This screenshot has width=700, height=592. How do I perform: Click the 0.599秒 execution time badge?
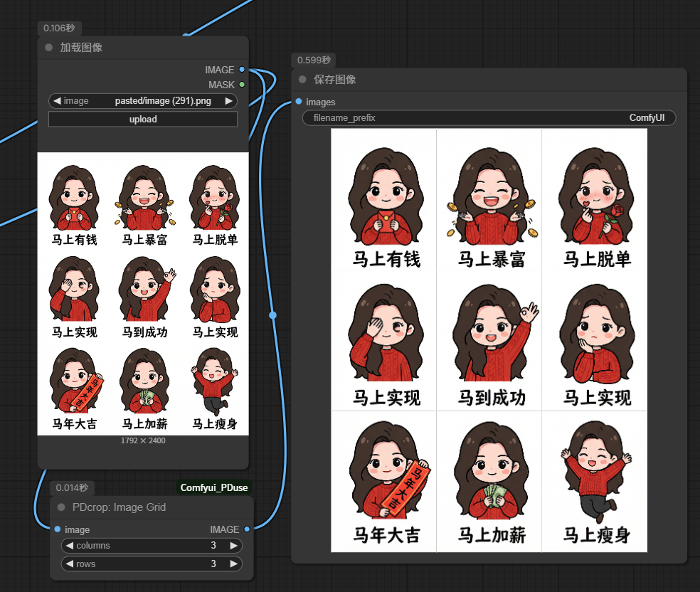(x=314, y=60)
